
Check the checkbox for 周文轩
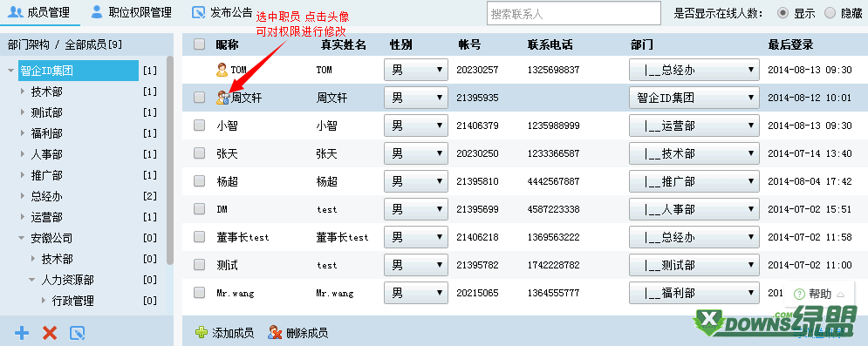coord(199,98)
